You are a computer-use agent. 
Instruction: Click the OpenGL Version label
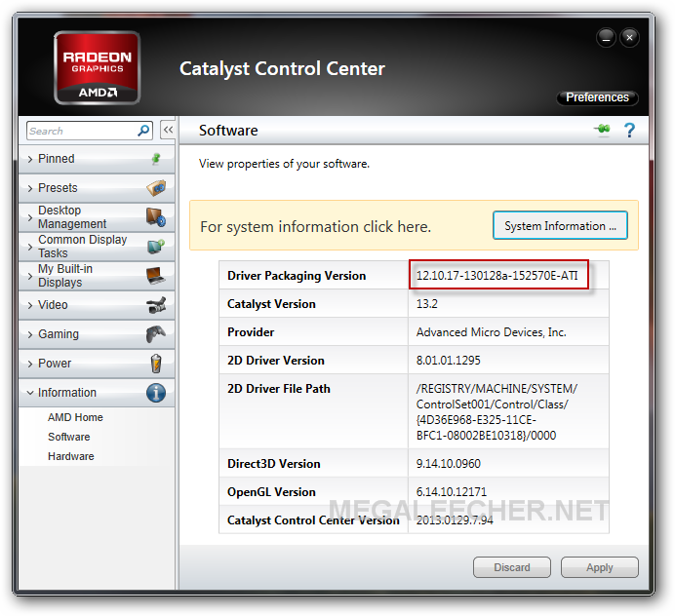coord(271,491)
